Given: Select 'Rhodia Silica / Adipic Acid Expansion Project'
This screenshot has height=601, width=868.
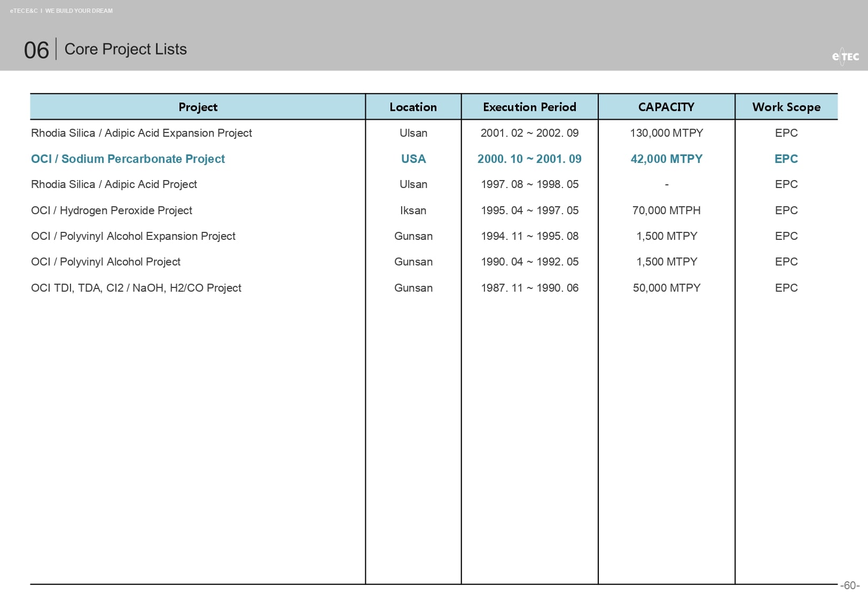Looking at the screenshot, I should point(142,133).
